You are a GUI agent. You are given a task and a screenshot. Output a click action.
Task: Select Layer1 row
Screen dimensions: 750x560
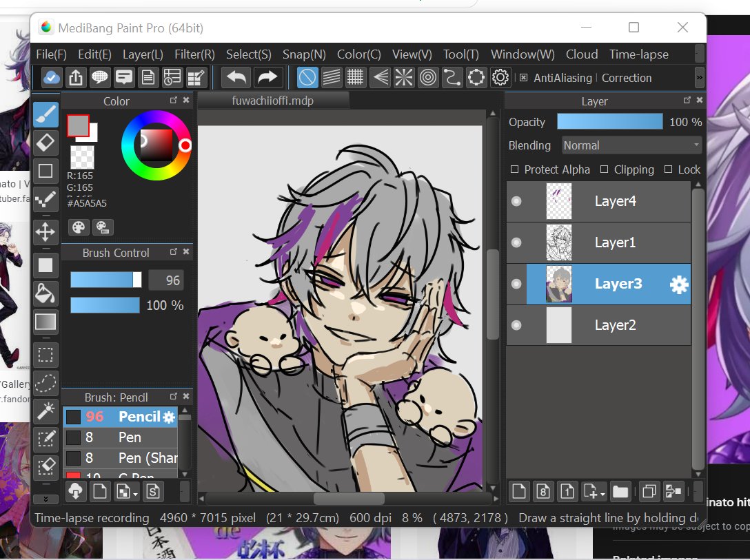[599, 242]
